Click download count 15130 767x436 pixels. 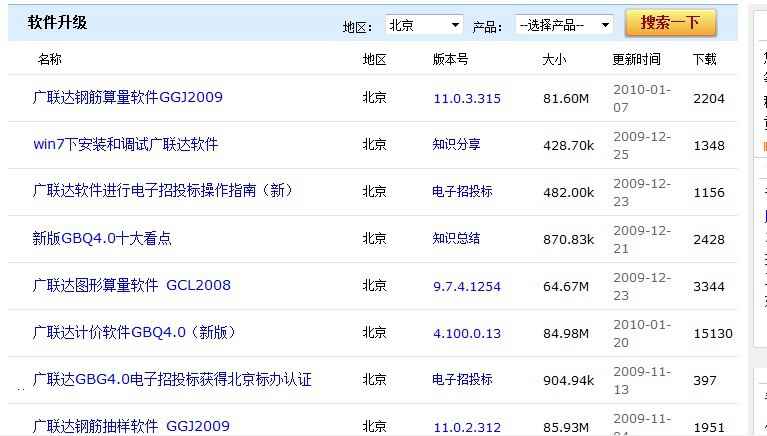[x=713, y=333]
